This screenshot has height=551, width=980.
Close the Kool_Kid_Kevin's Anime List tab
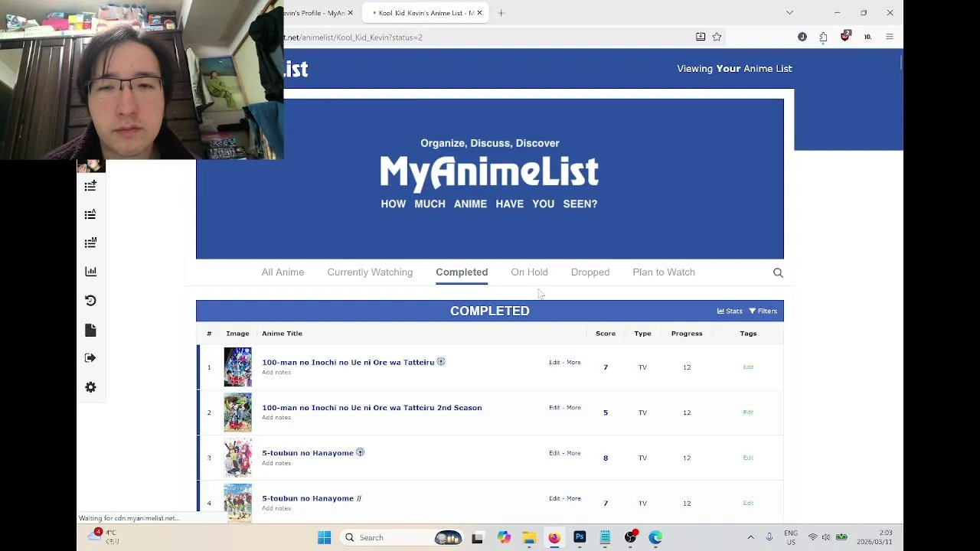click(479, 13)
